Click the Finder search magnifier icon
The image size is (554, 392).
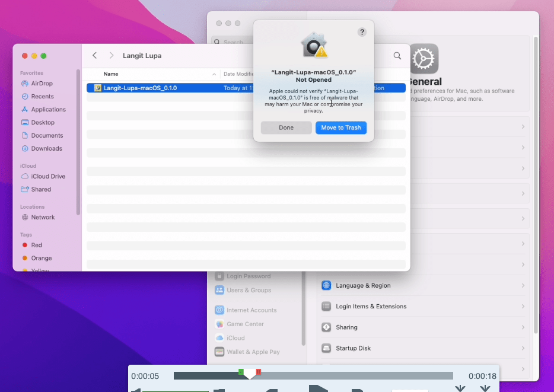click(397, 56)
